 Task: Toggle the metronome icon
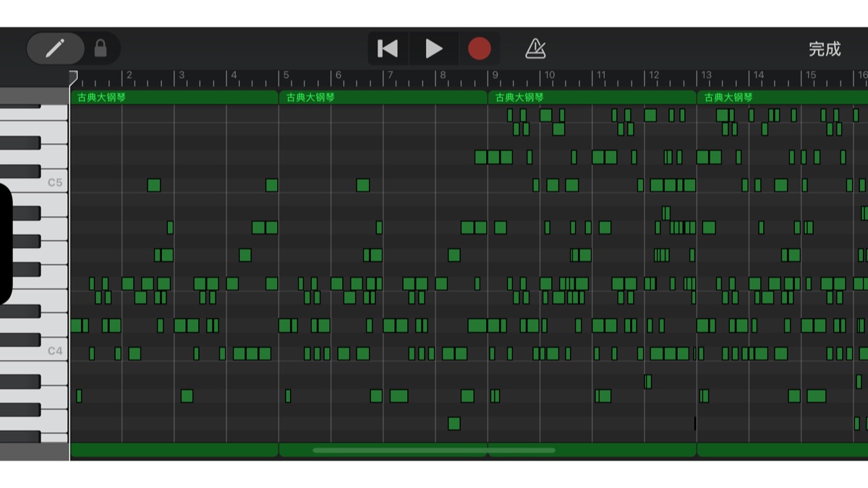click(535, 48)
